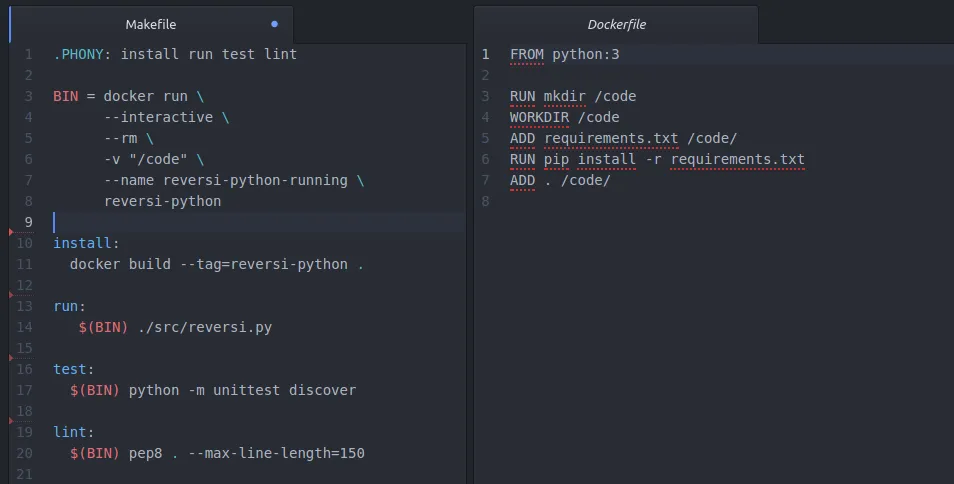Click line number 1 in Makefile gutter
Screen dimensions: 954x484
[29, 55]
